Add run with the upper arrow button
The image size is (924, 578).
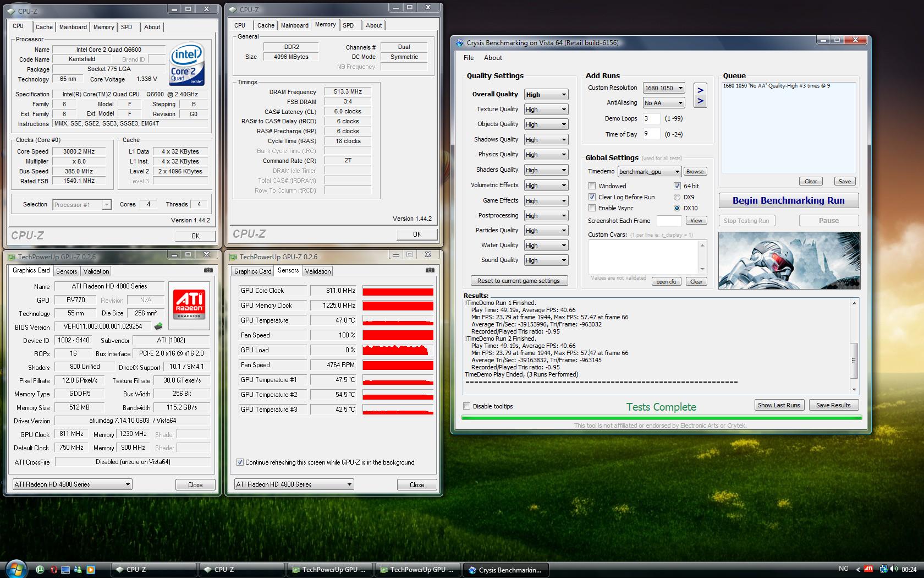700,90
